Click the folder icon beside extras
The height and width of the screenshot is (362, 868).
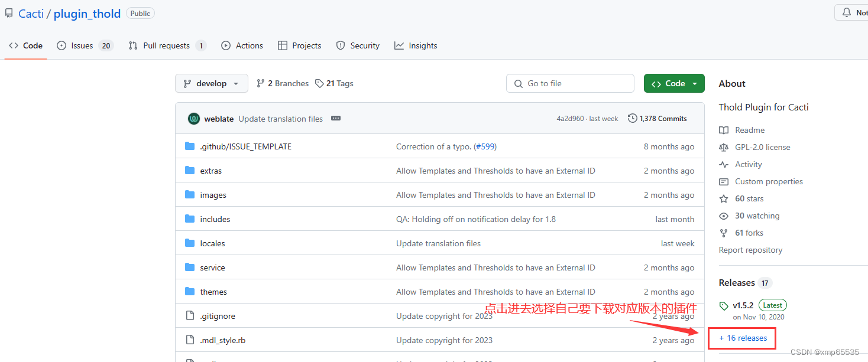[x=190, y=170]
